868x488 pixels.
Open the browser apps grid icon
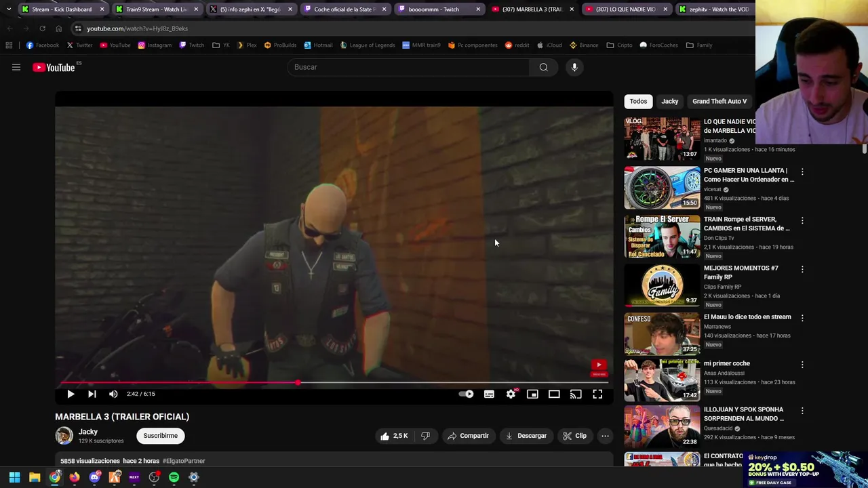point(9,45)
